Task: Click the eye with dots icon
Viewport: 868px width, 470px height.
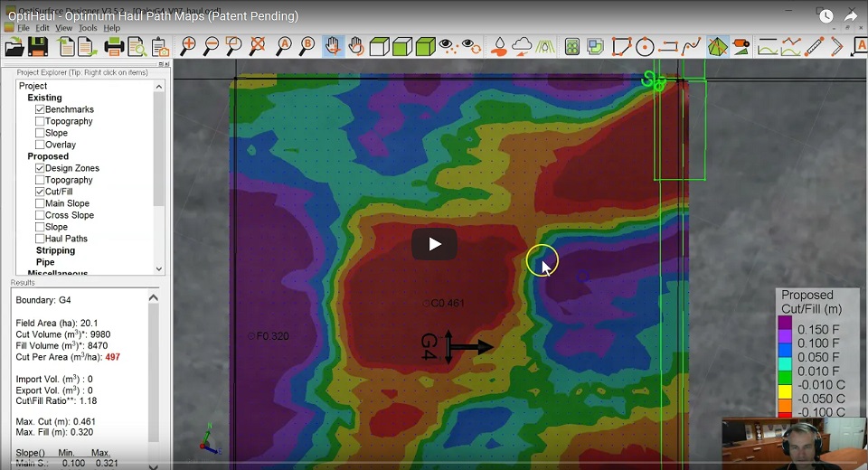Action: point(448,46)
